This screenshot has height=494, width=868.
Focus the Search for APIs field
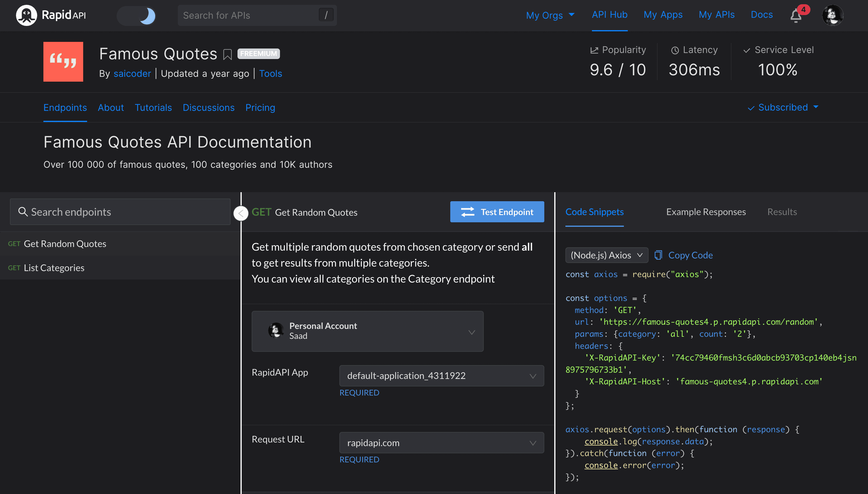pos(257,15)
